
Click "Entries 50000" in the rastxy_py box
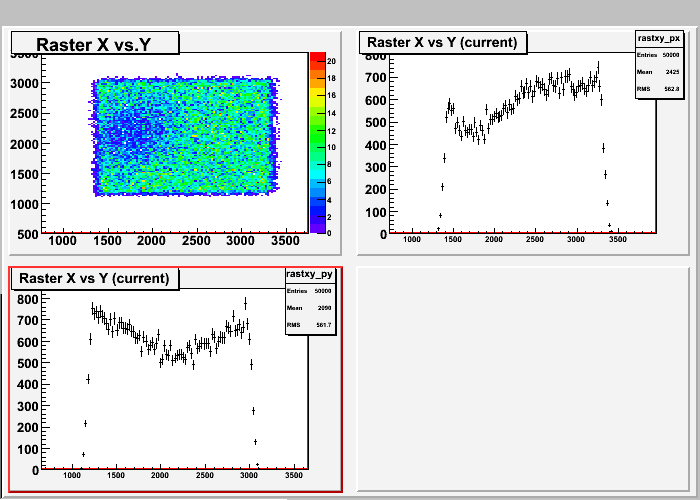pos(309,291)
